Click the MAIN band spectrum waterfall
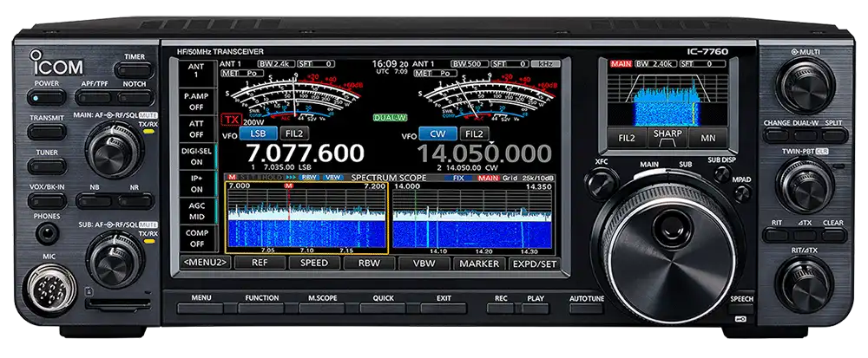 pos(306,233)
